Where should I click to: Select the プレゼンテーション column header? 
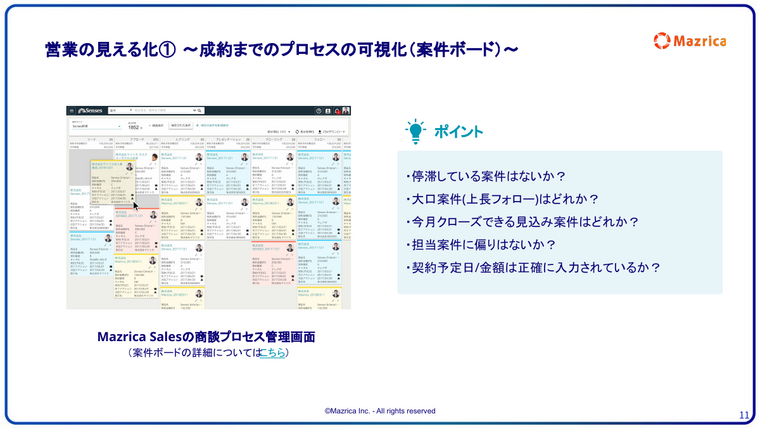click(228, 140)
